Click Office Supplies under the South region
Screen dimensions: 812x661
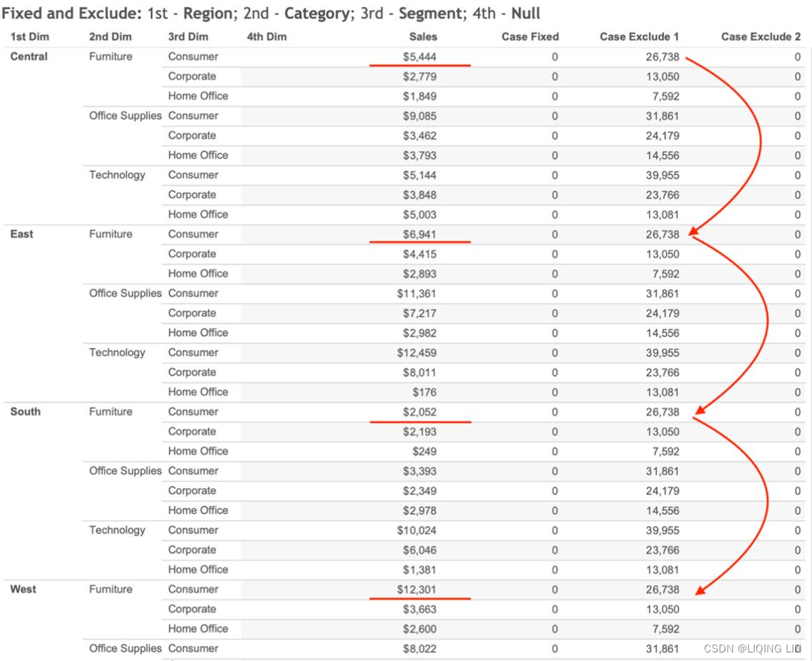(x=125, y=470)
